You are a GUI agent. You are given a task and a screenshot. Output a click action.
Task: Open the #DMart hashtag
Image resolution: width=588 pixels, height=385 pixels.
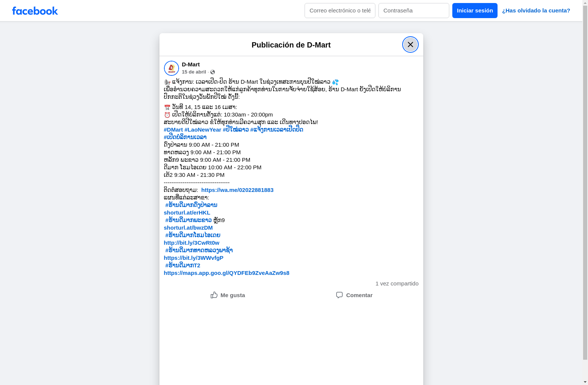[173, 130]
